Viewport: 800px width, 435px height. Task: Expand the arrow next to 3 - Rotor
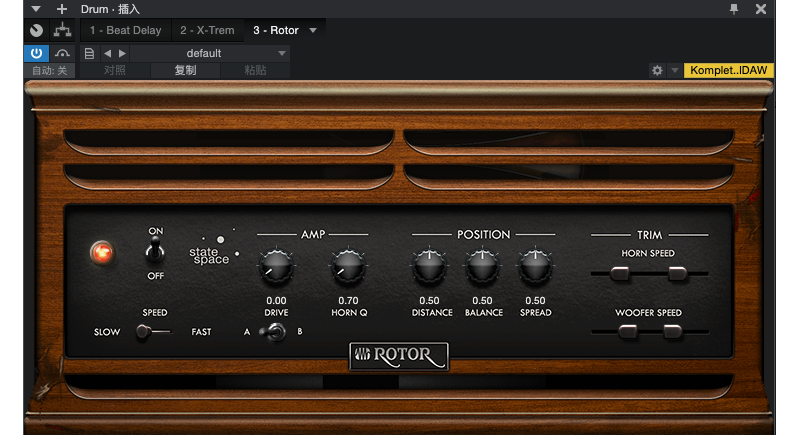(313, 31)
